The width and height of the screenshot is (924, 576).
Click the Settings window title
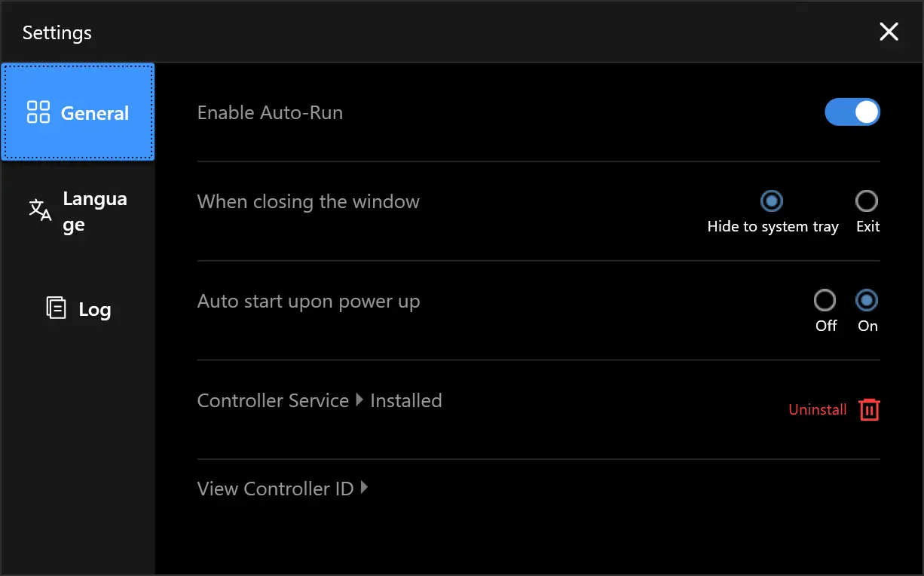57,33
